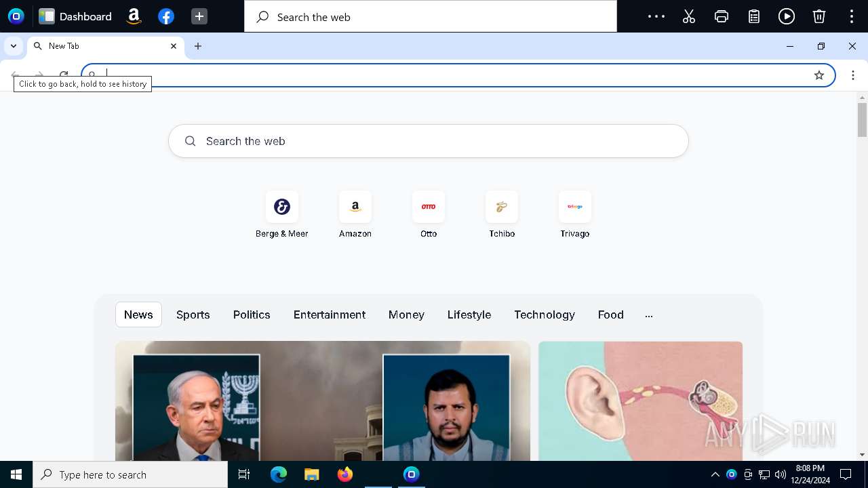Open the Amazon shortcut icon in top bar
868x488 pixels.
[x=134, y=16]
